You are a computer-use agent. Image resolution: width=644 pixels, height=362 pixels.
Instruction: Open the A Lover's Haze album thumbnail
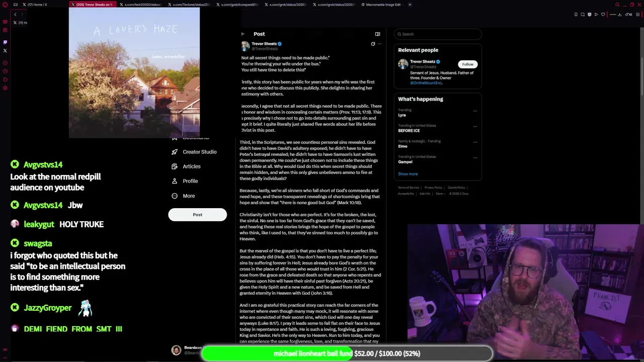134,73
